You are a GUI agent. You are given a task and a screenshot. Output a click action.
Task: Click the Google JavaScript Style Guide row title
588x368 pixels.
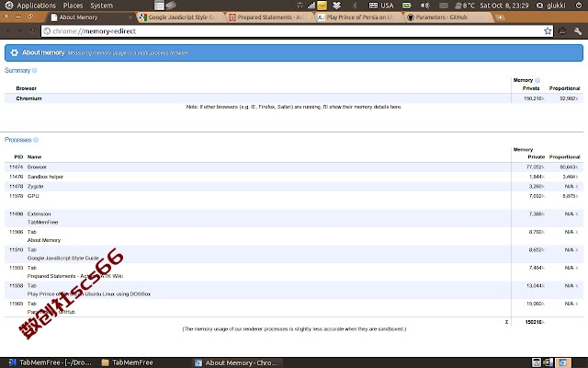click(x=63, y=259)
